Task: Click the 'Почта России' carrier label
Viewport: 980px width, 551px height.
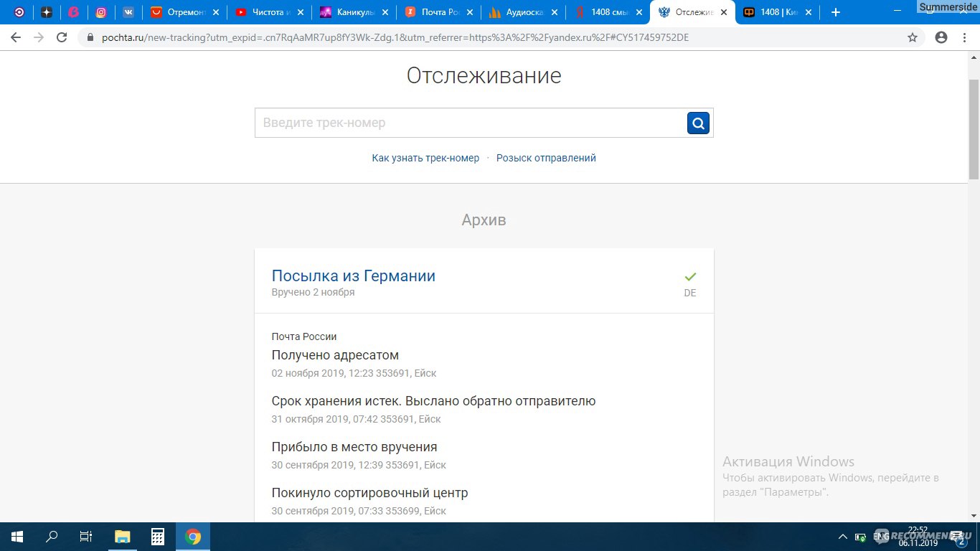Action: click(304, 336)
